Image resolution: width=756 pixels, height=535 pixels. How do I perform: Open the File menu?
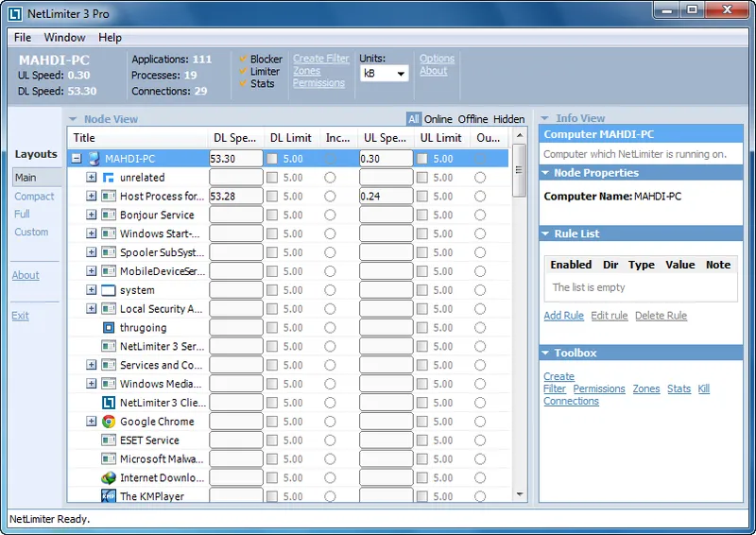click(x=23, y=38)
